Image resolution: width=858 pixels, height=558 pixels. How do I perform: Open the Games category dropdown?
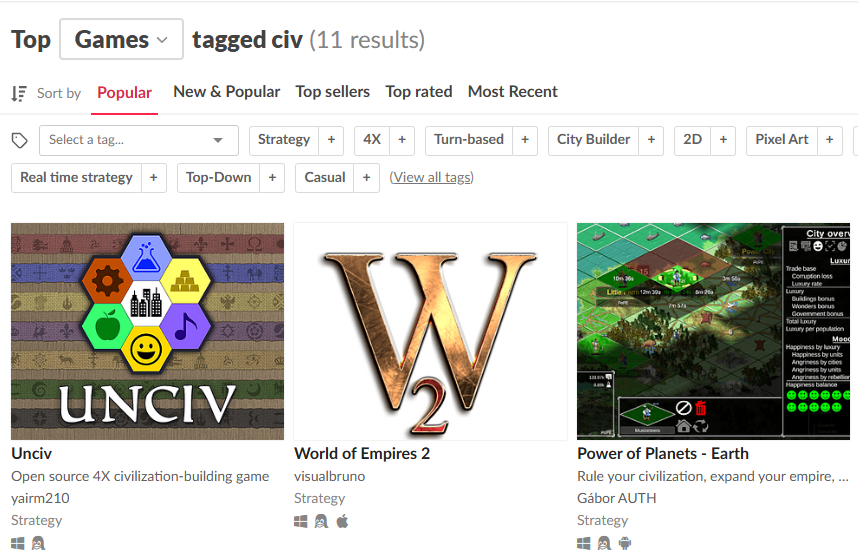pyautogui.click(x=121, y=39)
